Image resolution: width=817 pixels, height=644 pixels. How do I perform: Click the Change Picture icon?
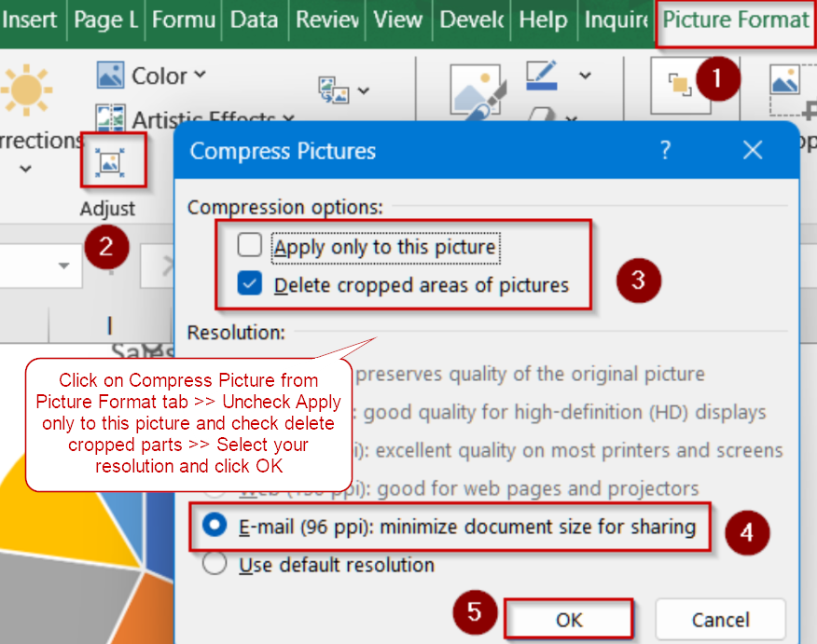(x=334, y=90)
